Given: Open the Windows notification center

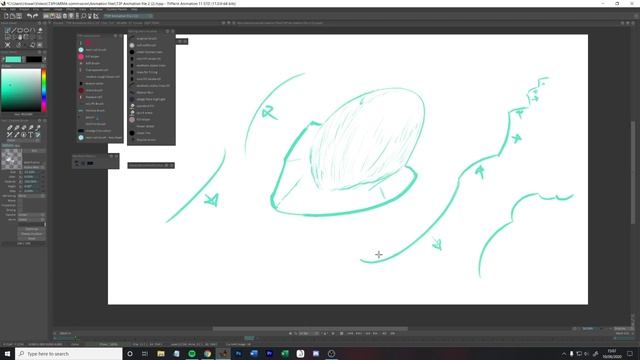Looking at the screenshot, I should [630, 353].
